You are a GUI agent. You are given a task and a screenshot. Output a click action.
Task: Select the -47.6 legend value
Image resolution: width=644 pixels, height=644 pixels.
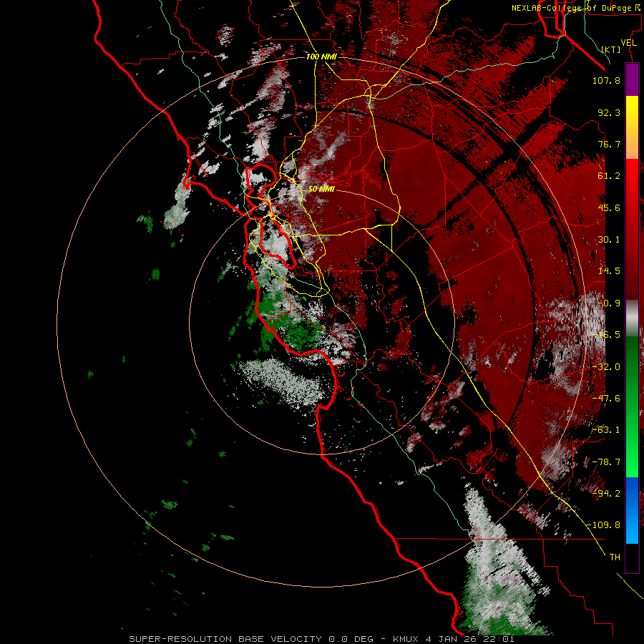pos(606,399)
